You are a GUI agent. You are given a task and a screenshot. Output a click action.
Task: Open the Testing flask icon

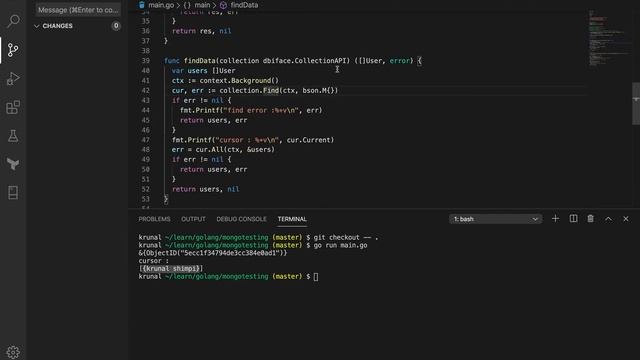pos(13,136)
